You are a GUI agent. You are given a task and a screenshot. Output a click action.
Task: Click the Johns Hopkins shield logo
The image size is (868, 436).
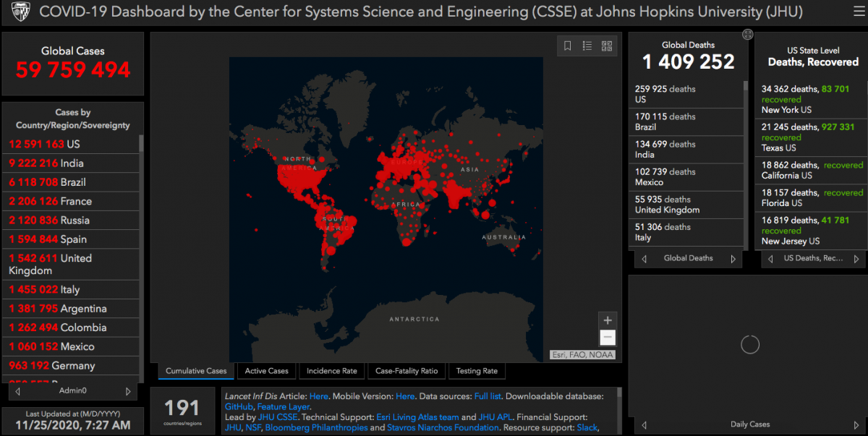coord(20,12)
